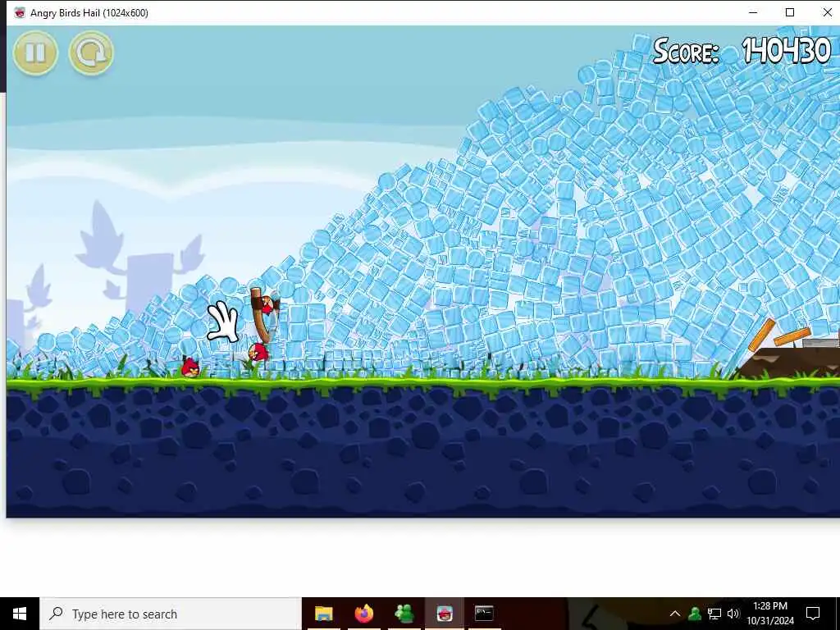Launch Firefox from the taskbar
The image size is (840, 630).
pos(363,614)
